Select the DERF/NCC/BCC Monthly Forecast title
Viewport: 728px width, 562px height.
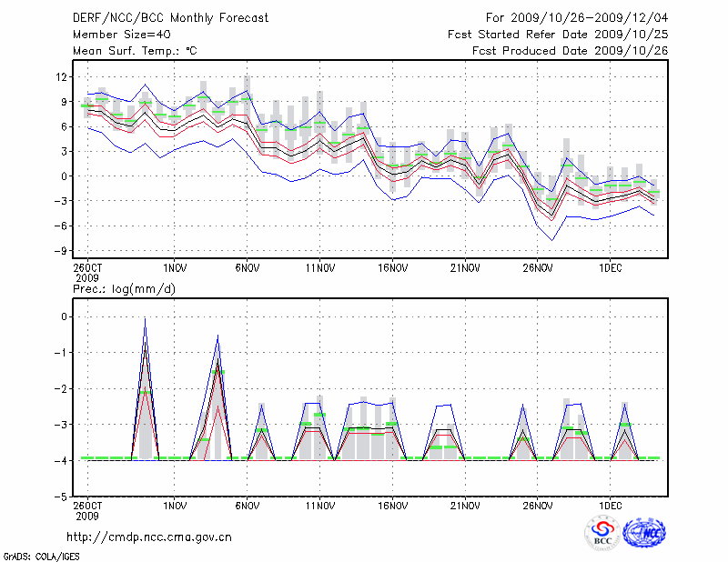click(x=170, y=18)
